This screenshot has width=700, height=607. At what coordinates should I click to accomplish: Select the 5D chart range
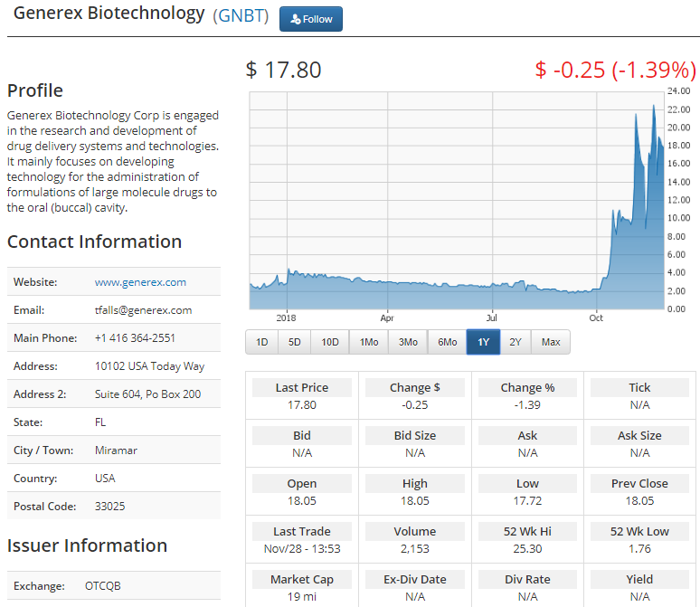[x=294, y=342]
